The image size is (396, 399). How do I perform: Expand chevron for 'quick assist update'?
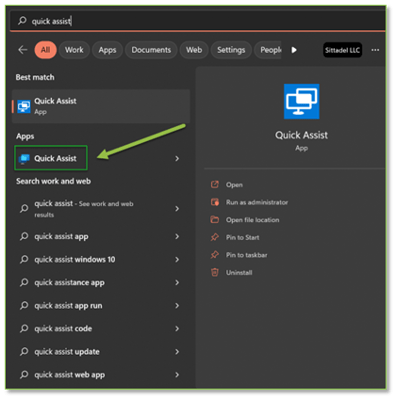tap(177, 351)
